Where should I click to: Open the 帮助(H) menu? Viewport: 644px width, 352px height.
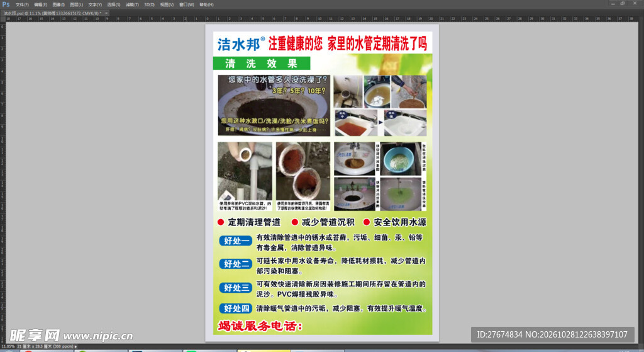pos(206,4)
